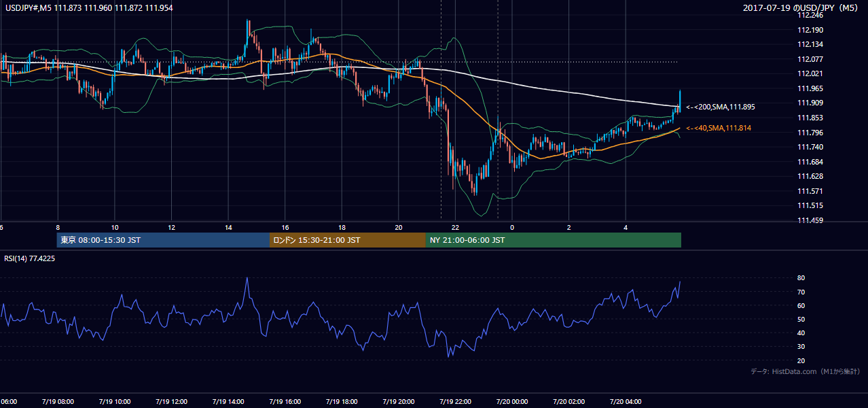
Task: Click RSI scale level 50
Action: (801, 319)
